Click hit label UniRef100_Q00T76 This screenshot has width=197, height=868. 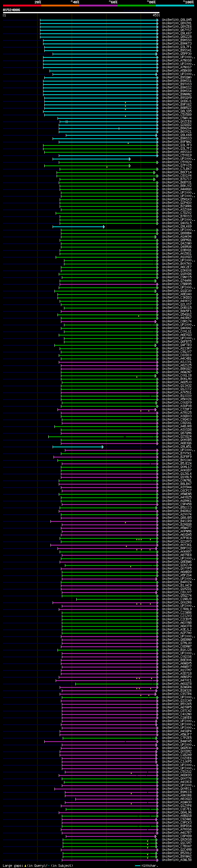point(177,778)
